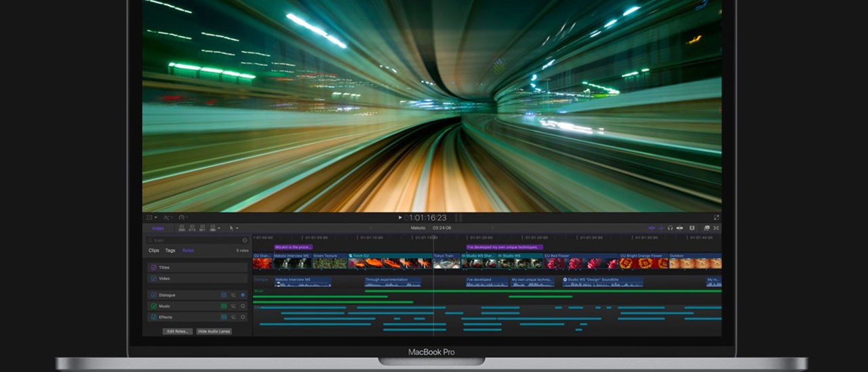The image size is (868, 372).
Task: Select the Tokyo Train video clip
Action: (447, 261)
